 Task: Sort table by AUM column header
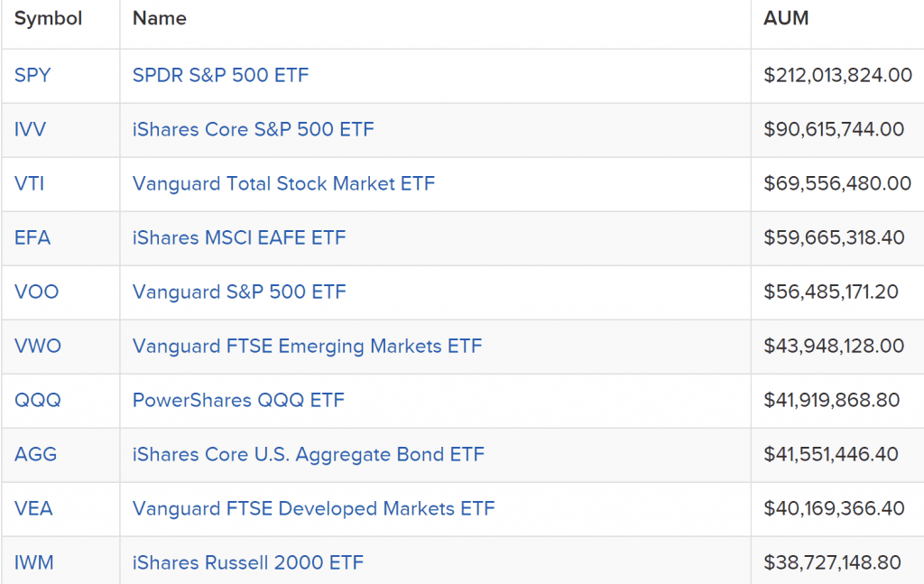tap(786, 18)
